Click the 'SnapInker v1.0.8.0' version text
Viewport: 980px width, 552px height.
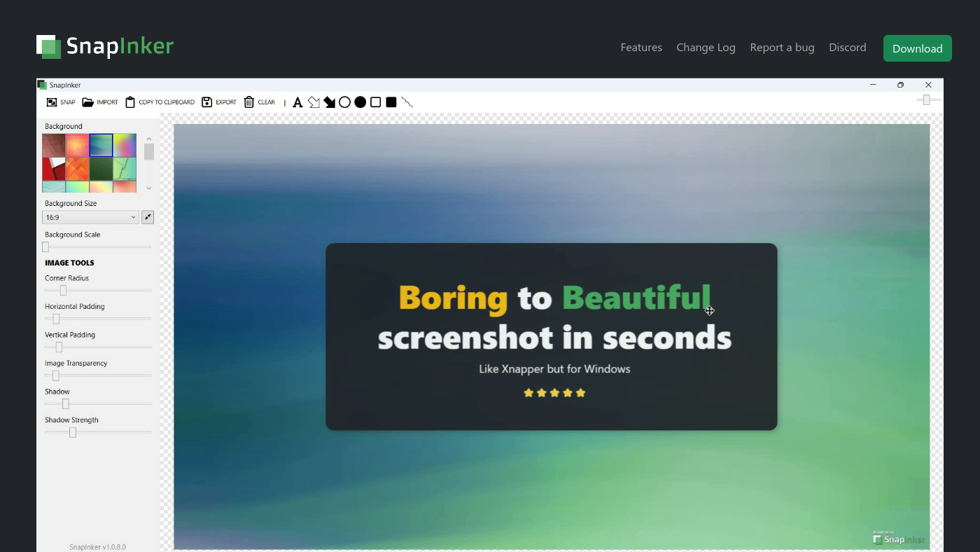click(x=98, y=547)
